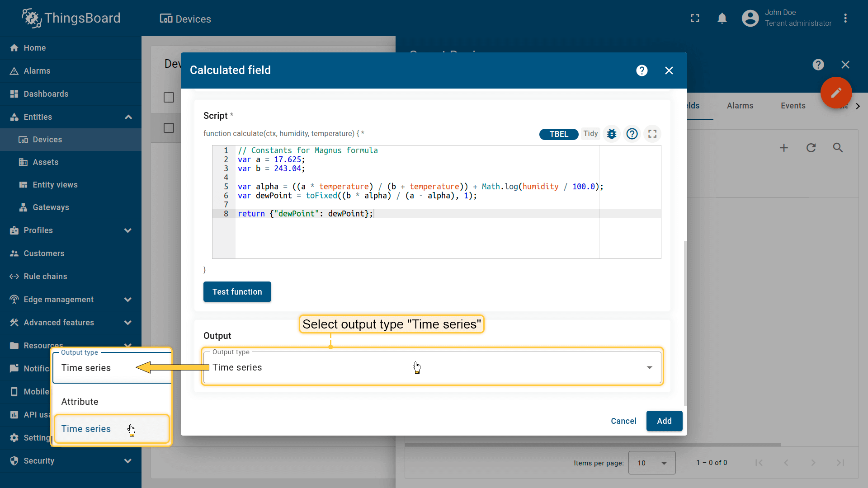This screenshot has height=488, width=868.
Task: Open Items per page dropdown
Action: tap(651, 463)
